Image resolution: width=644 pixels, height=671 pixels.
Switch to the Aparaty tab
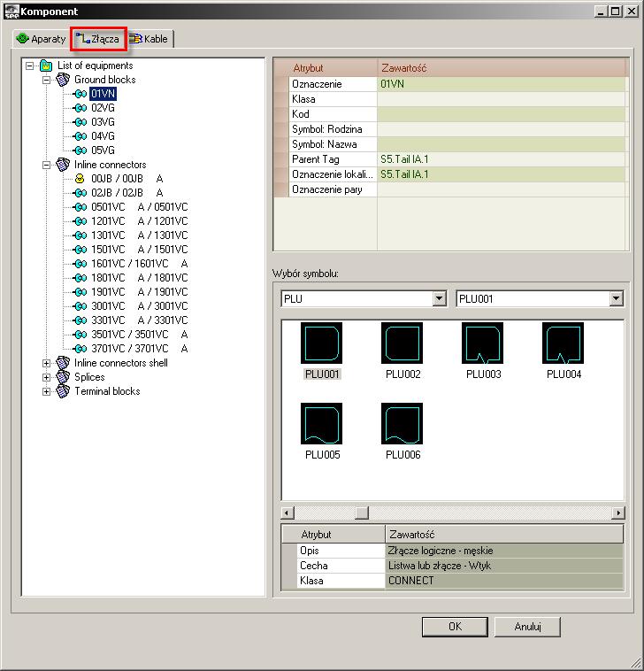point(41,39)
